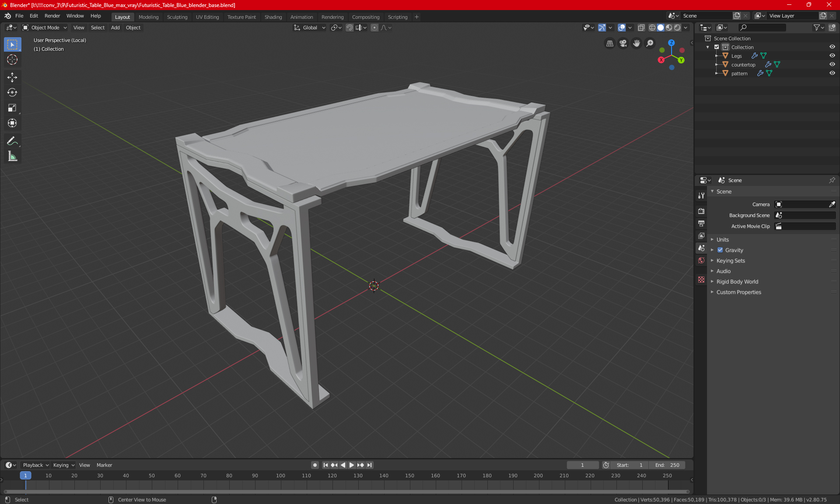Open the Render menu
Viewport: 840px width, 504px height.
point(52,16)
